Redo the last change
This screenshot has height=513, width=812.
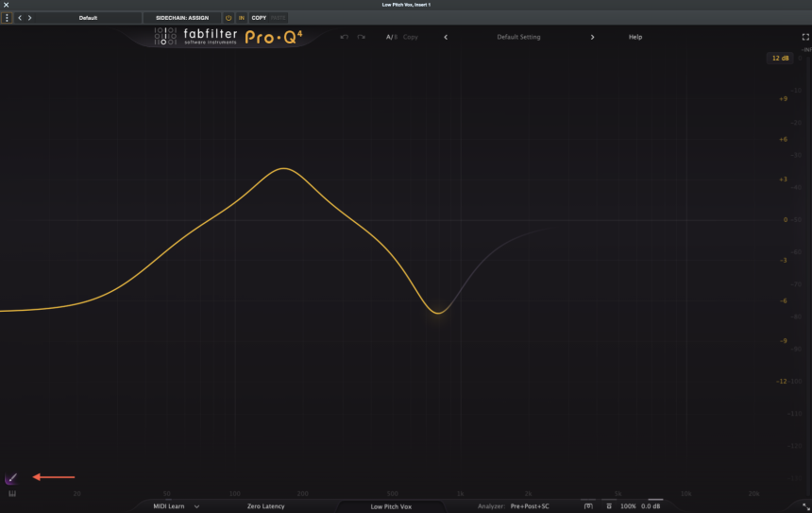tap(362, 37)
